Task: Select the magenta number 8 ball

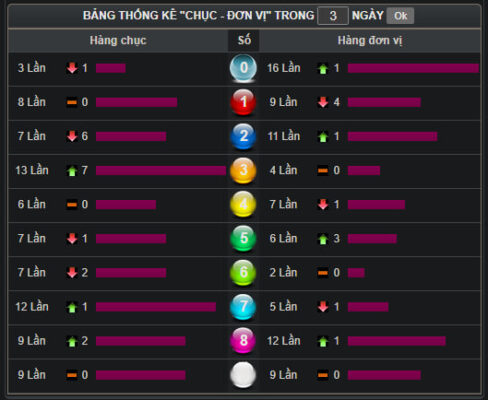Action: (x=243, y=341)
